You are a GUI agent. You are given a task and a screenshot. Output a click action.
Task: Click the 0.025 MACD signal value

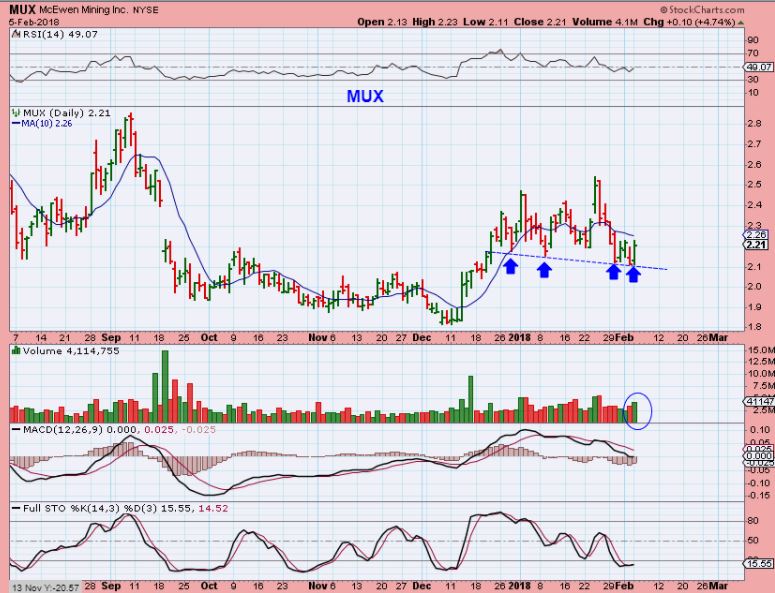[158, 429]
